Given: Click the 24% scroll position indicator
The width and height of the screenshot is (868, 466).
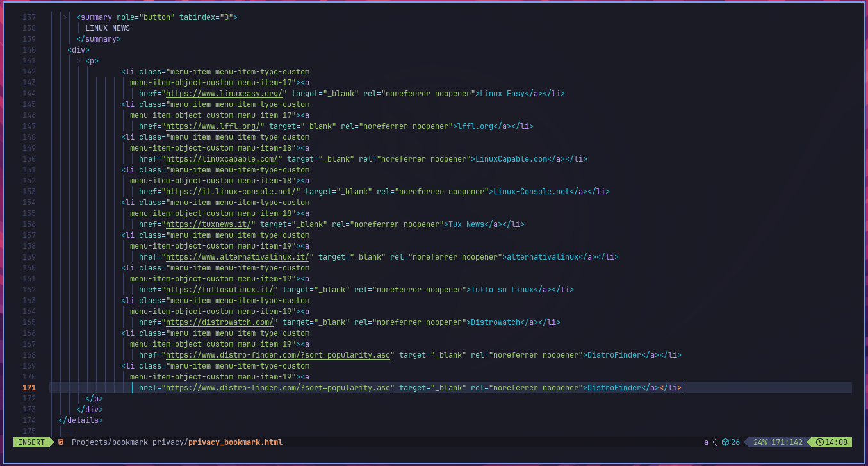Looking at the screenshot, I should click(760, 442).
